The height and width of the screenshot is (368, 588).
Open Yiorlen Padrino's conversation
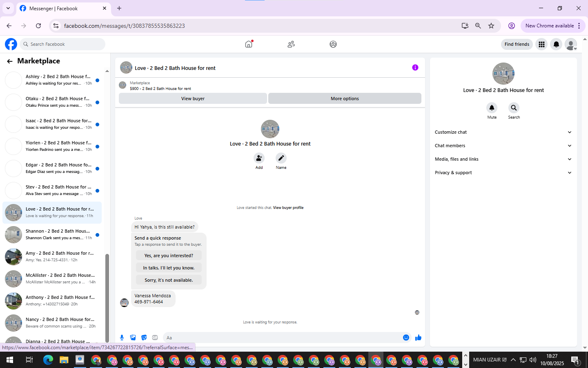coord(52,146)
